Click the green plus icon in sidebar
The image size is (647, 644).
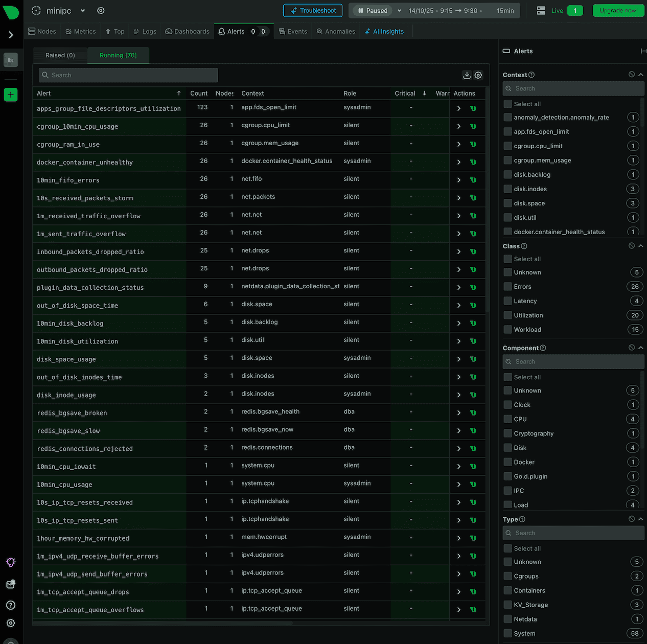(11, 95)
